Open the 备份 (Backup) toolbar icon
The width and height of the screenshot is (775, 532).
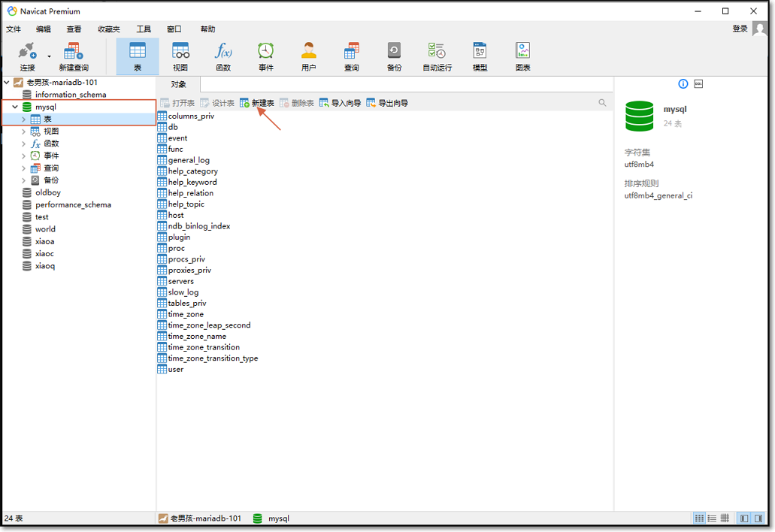[x=394, y=56]
